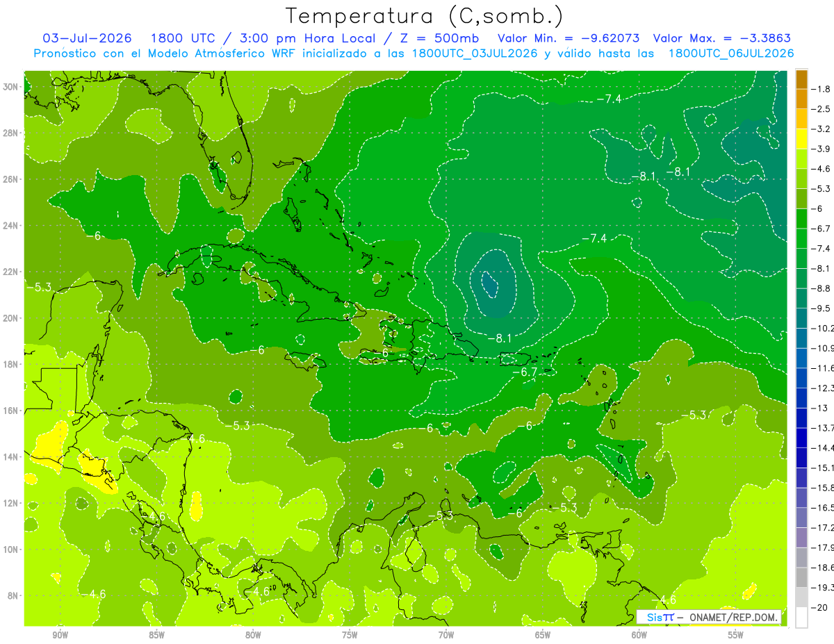Select 'Valor Min. = -9.62073' text

[569, 38]
